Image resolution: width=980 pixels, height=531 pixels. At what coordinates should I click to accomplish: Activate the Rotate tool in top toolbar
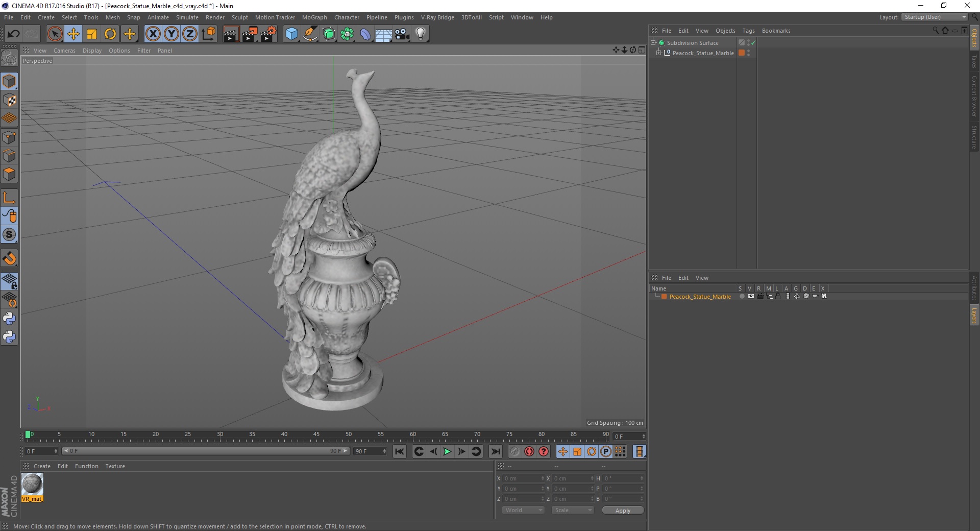[x=110, y=34]
